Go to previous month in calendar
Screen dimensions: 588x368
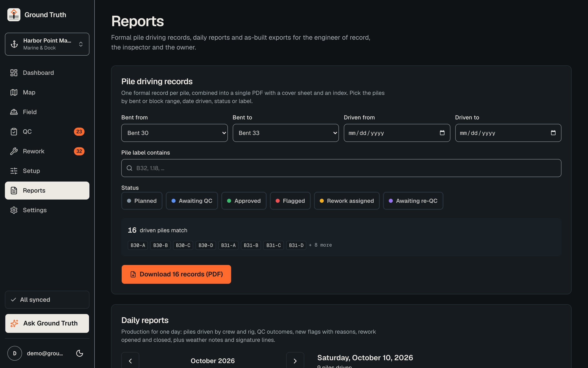[130, 361]
